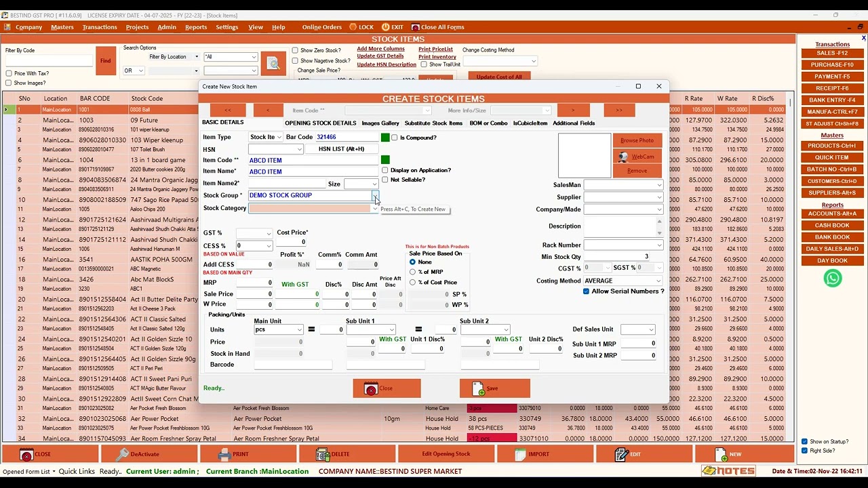868x488 pixels.
Task: Toggle Price With Tax checkbox
Action: (9, 73)
